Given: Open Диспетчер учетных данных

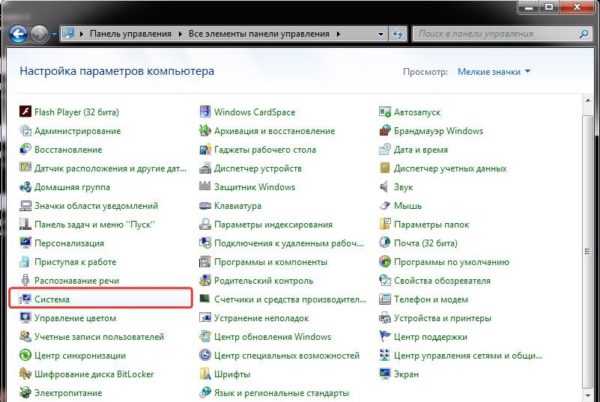Looking at the screenshot, I should (x=443, y=168).
